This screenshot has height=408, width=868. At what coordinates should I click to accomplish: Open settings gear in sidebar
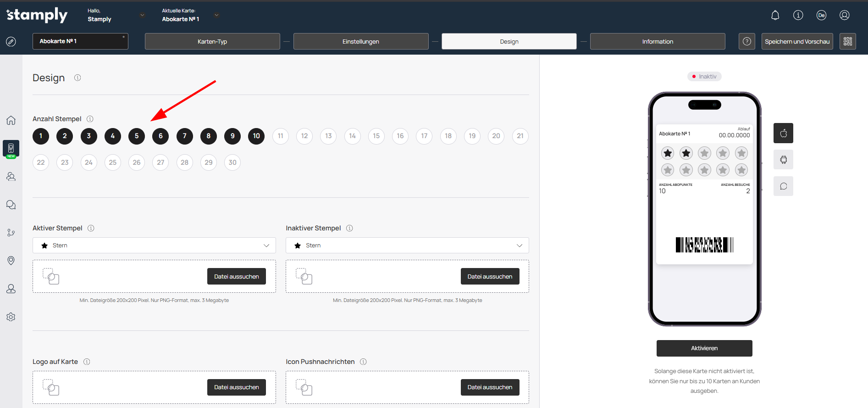coord(11,317)
